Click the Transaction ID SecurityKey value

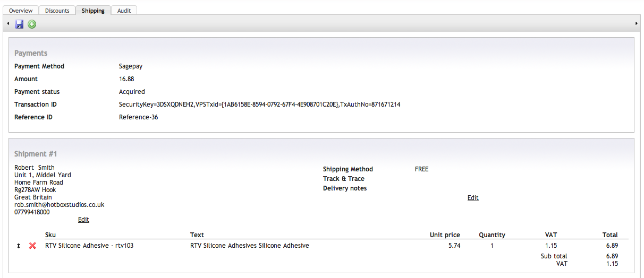click(259, 105)
